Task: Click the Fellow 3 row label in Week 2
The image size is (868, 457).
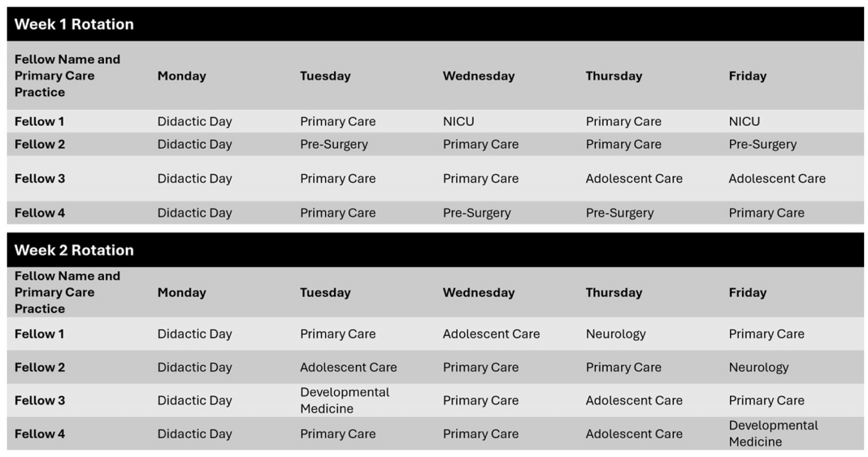Action: pyautogui.click(x=40, y=401)
